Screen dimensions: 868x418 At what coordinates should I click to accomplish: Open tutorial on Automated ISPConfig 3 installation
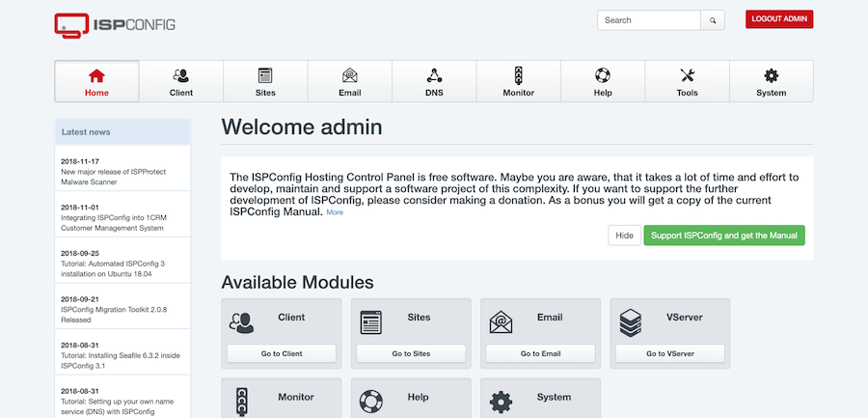point(113,269)
